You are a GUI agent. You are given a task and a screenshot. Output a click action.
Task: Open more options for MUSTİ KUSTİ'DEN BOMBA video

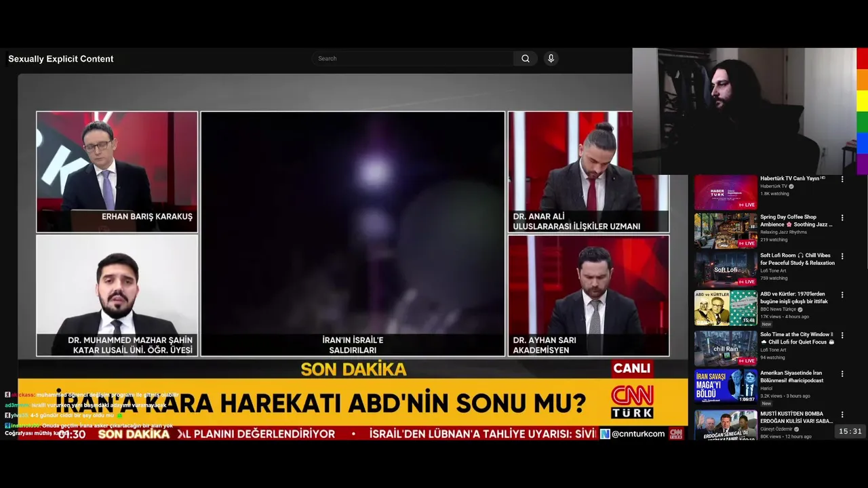coord(842,414)
